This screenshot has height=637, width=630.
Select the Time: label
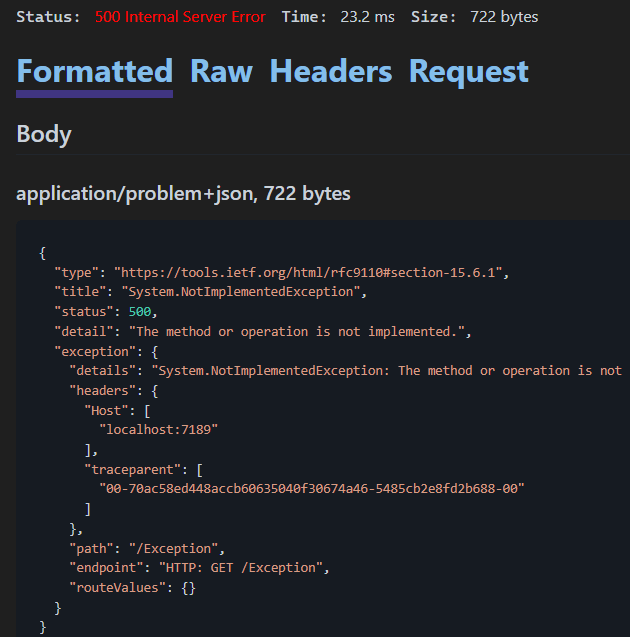point(304,17)
